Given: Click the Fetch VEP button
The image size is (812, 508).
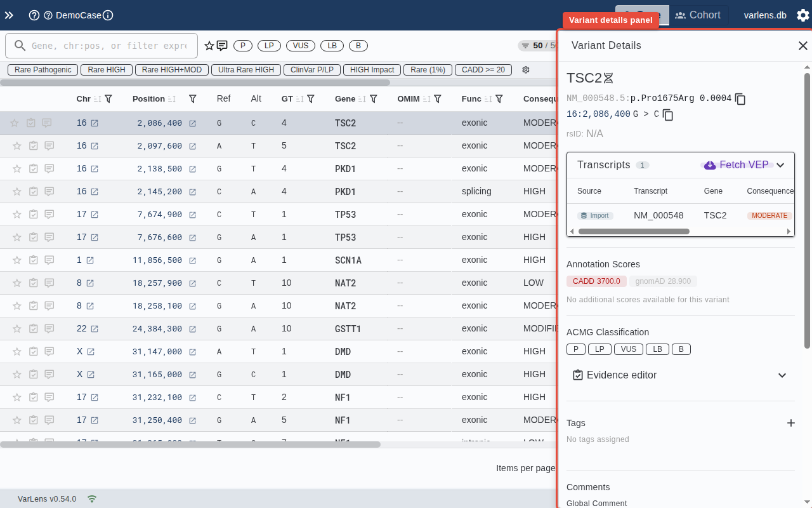Looking at the screenshot, I should click(737, 164).
